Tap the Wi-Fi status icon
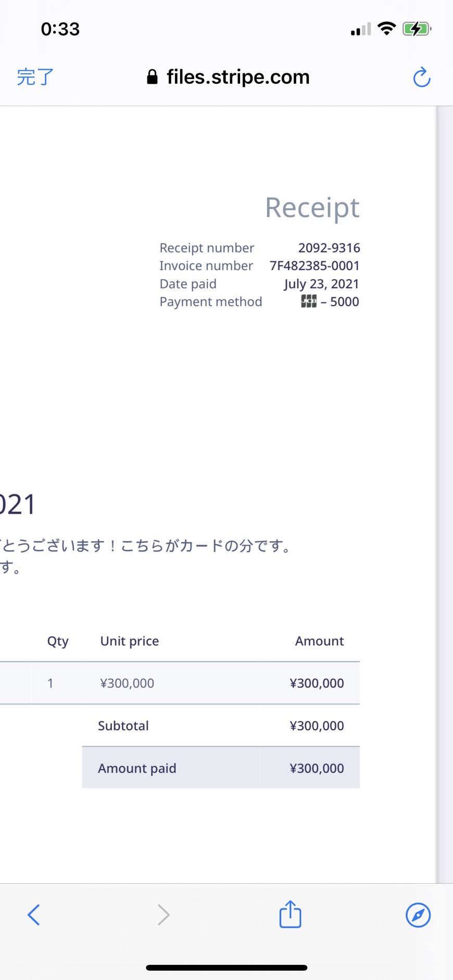 386,28
